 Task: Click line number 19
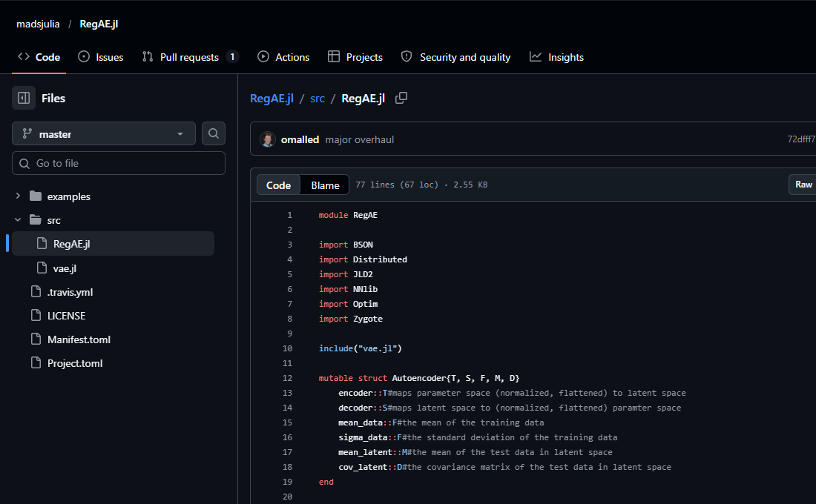click(x=287, y=483)
